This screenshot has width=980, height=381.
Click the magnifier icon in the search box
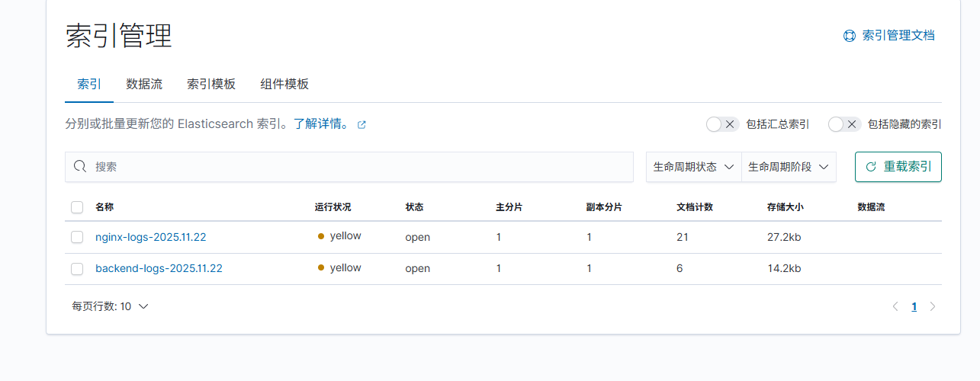click(80, 167)
